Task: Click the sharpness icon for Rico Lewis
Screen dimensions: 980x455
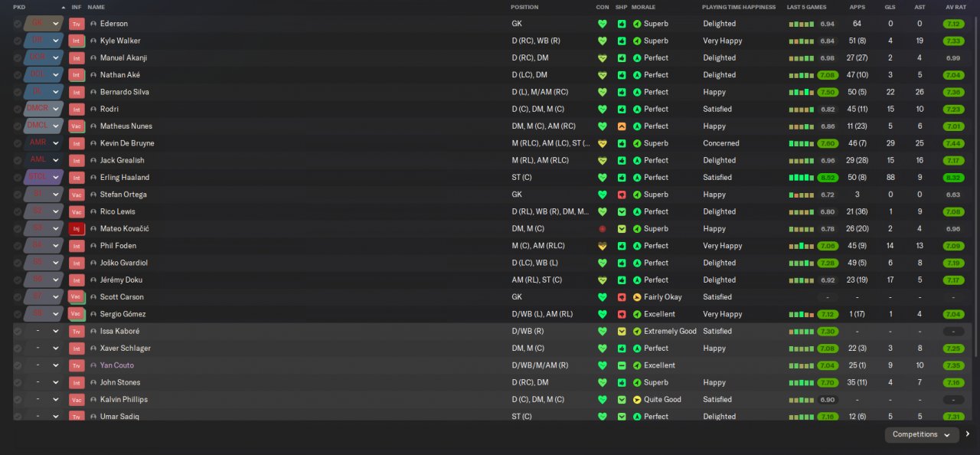Action: [x=622, y=211]
